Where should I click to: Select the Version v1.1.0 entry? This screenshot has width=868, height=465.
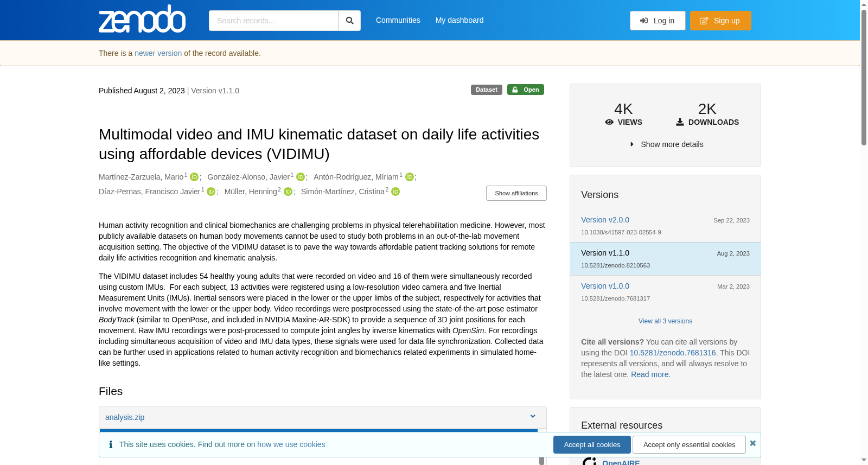point(665,259)
